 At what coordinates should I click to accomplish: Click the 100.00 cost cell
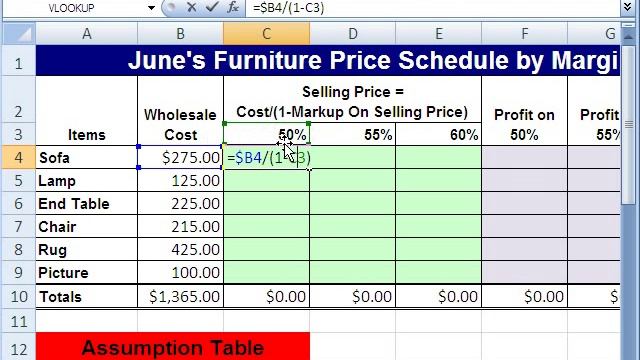pyautogui.click(x=180, y=272)
